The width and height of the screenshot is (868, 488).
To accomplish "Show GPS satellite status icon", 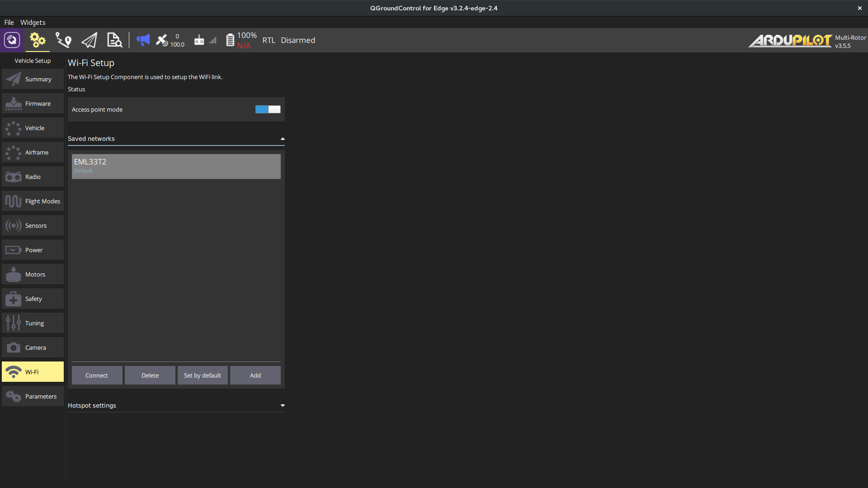I will point(162,40).
